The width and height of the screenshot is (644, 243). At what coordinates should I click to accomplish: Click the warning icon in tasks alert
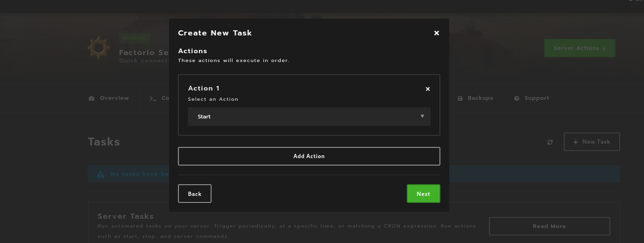pos(100,174)
